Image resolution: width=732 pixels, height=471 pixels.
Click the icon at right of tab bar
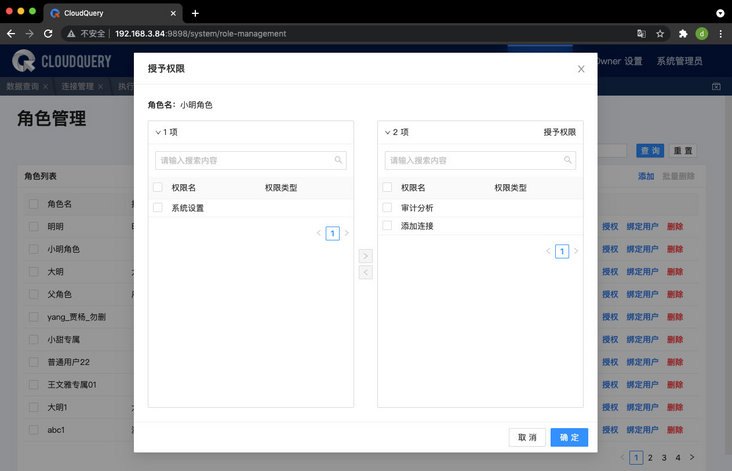[x=716, y=86]
